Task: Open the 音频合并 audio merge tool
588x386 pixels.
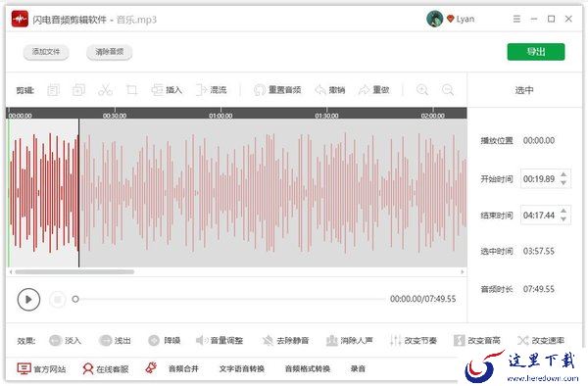Action: point(183,368)
